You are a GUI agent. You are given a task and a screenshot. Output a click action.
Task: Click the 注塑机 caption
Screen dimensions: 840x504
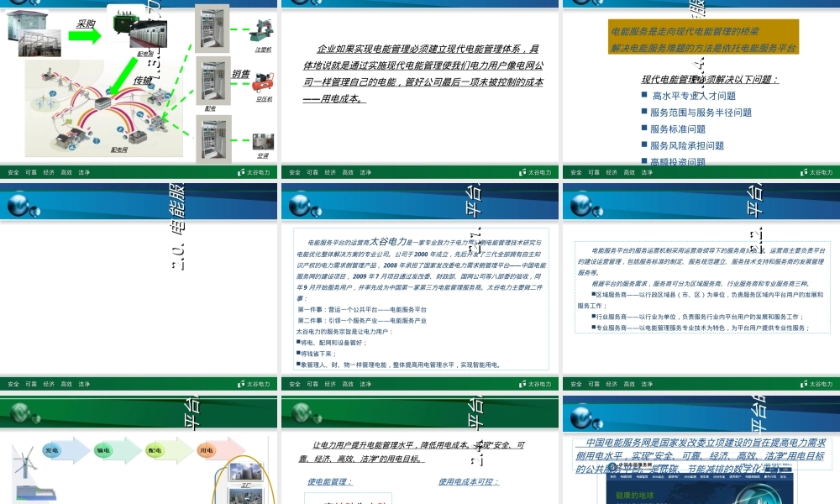(x=263, y=50)
